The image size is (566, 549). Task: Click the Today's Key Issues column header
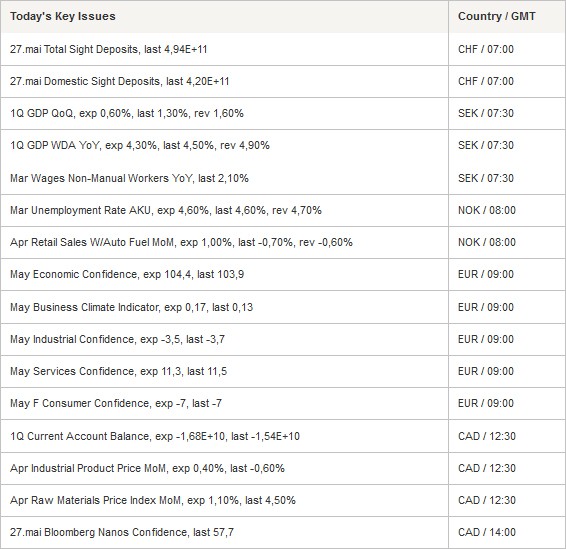pos(63,16)
